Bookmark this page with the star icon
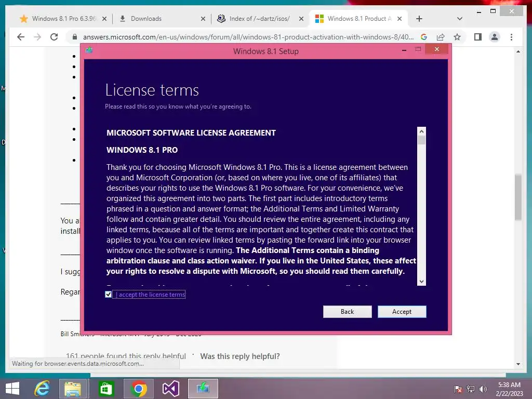Screen dimensions: 532x399 click(x=457, y=37)
